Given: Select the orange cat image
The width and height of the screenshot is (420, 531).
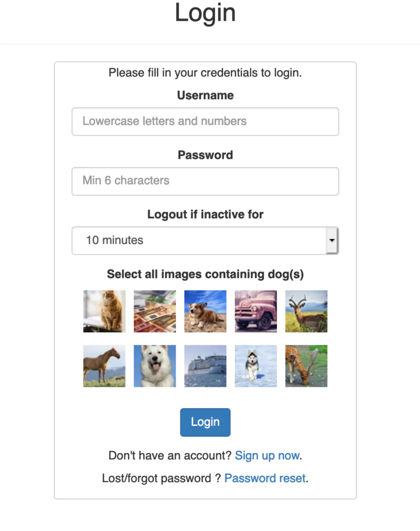Looking at the screenshot, I should 104,311.
